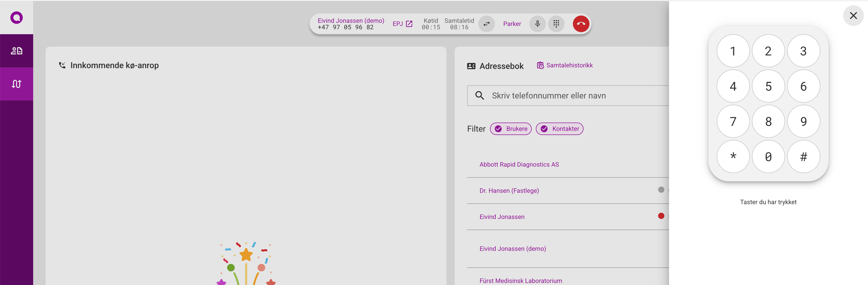Click the purple app logo
The height and width of the screenshot is (285, 868).
17,18
